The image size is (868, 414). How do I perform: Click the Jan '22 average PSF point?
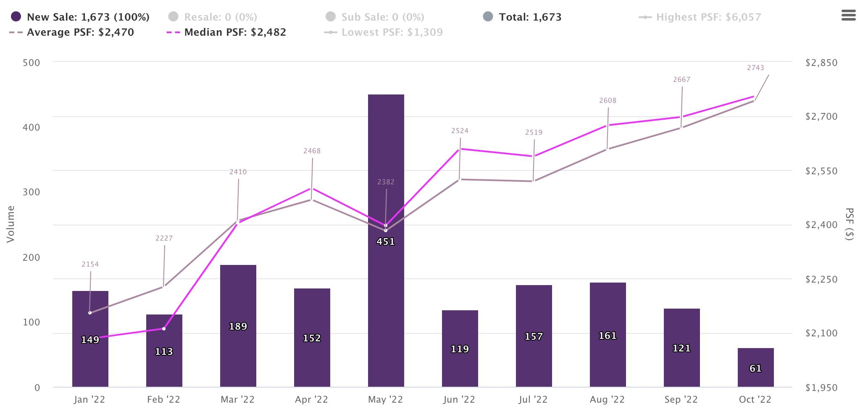click(90, 313)
